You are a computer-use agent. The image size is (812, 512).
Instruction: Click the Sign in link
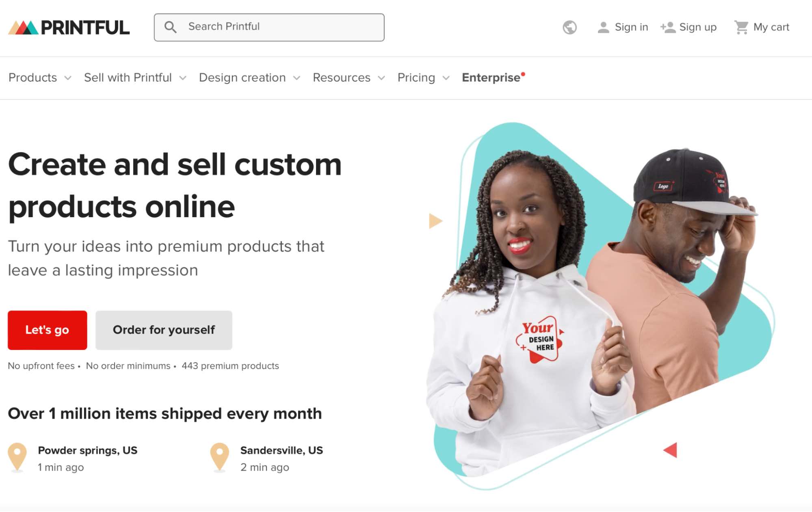[631, 27]
